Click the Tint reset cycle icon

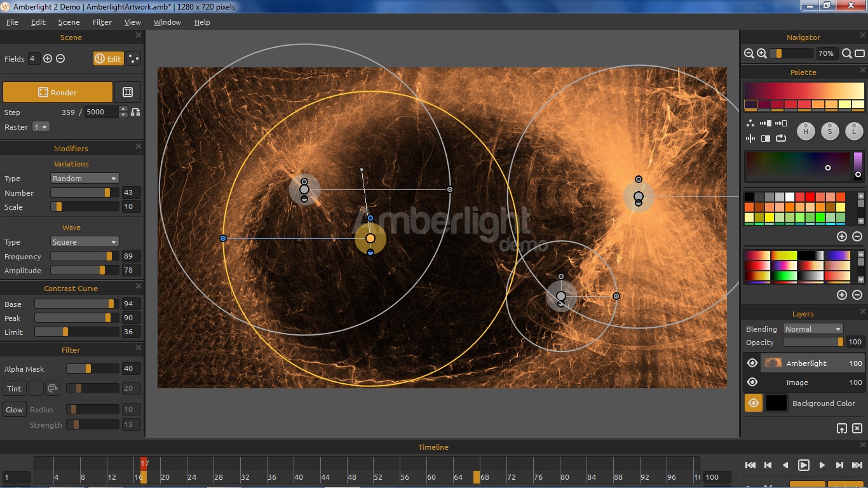tap(53, 388)
